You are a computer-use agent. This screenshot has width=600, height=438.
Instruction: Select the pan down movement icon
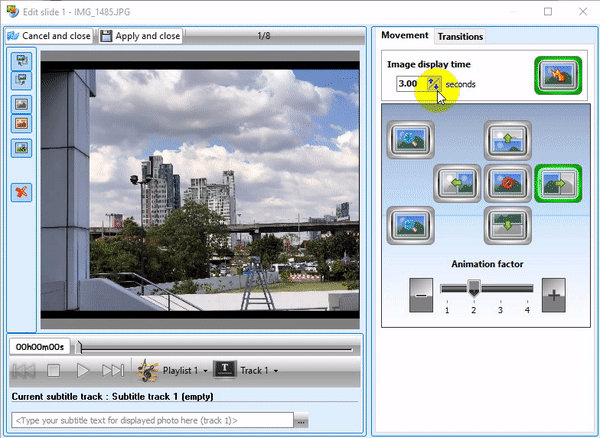(x=507, y=225)
